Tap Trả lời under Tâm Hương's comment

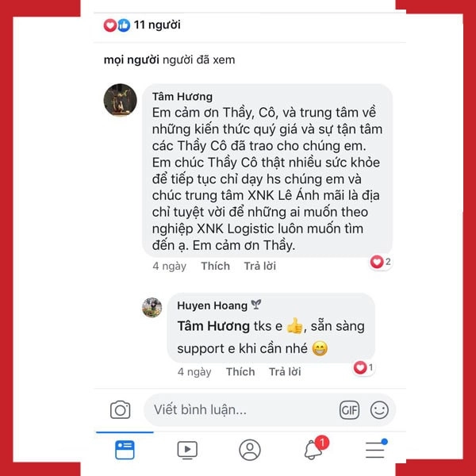260,266
